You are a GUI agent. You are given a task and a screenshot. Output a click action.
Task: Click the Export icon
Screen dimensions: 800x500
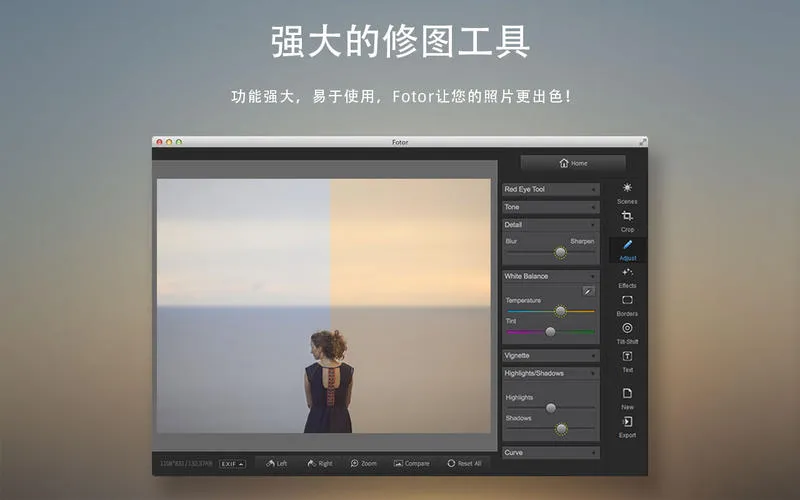click(627, 421)
